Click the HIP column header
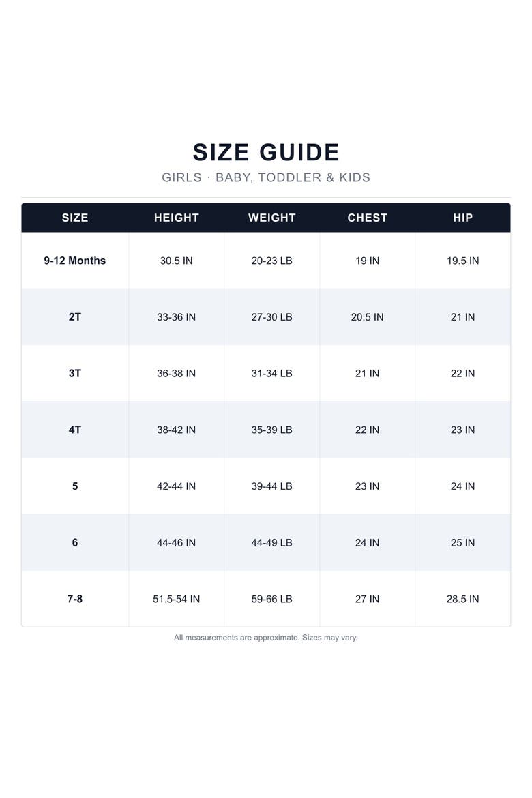The image size is (532, 798). tap(462, 218)
